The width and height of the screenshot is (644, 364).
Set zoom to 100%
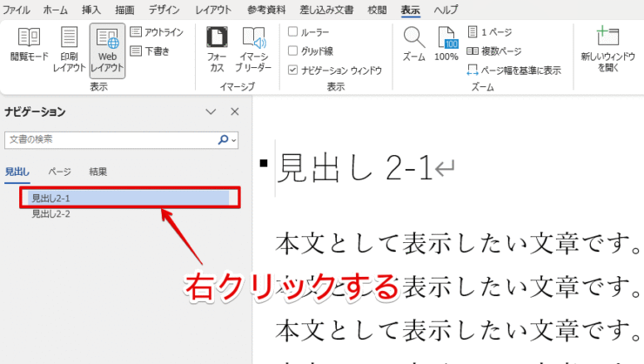pos(446,44)
